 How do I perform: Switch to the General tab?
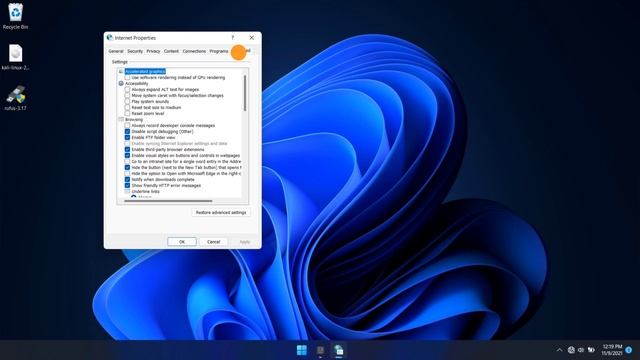(x=116, y=51)
